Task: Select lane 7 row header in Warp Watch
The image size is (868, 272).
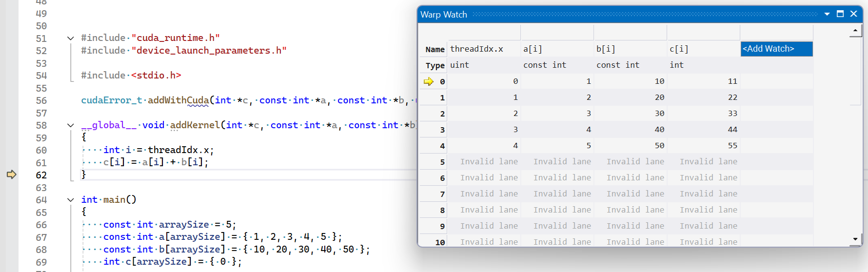Action: [434, 194]
